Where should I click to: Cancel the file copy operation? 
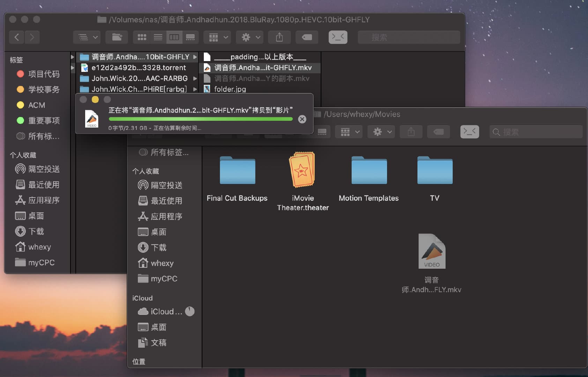pos(302,119)
